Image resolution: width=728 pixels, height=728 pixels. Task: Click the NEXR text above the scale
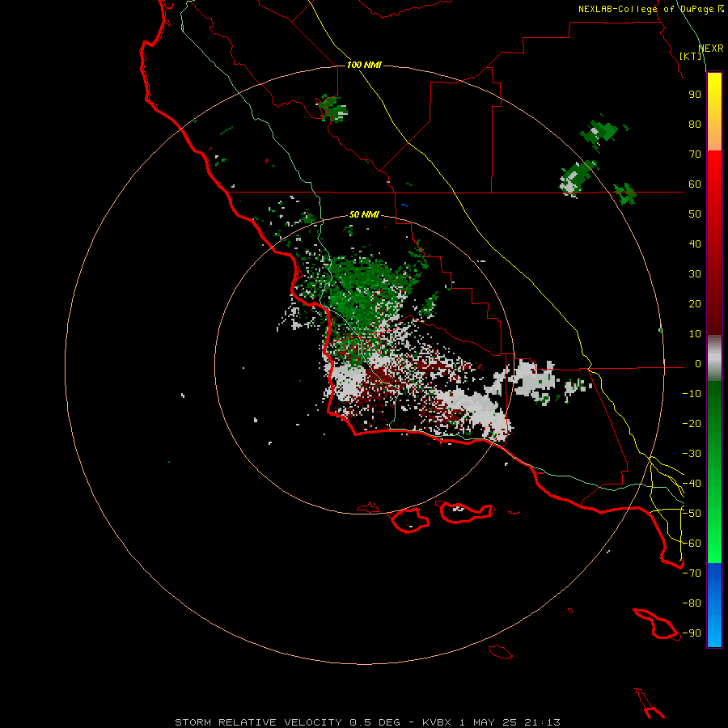[711, 49]
